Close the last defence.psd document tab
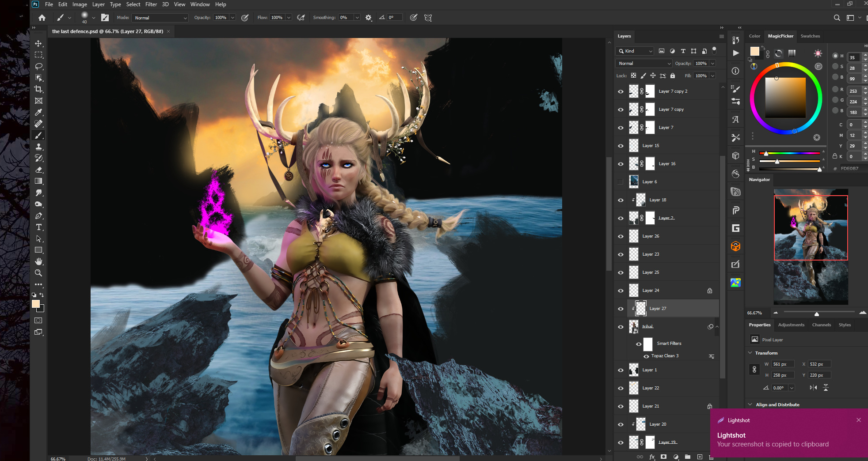 tap(168, 31)
